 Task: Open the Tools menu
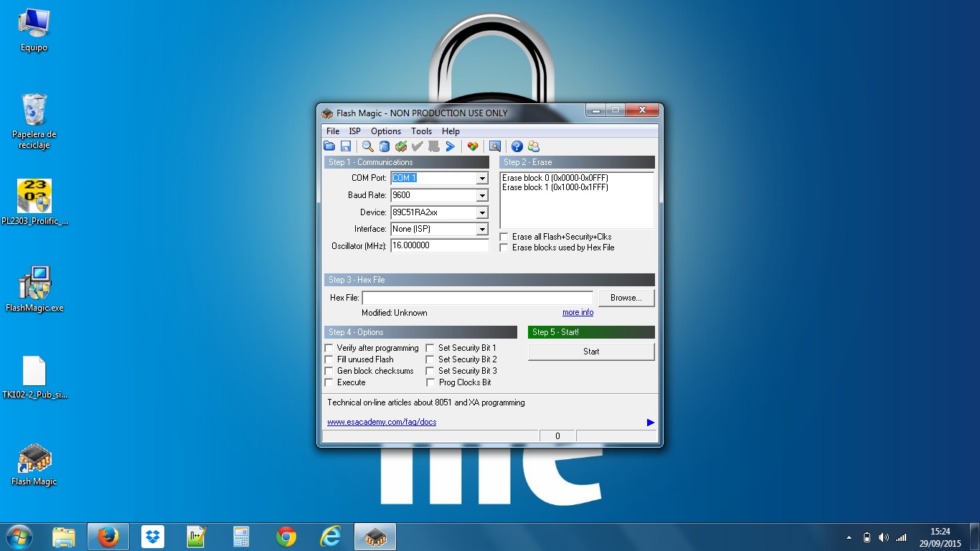(421, 131)
